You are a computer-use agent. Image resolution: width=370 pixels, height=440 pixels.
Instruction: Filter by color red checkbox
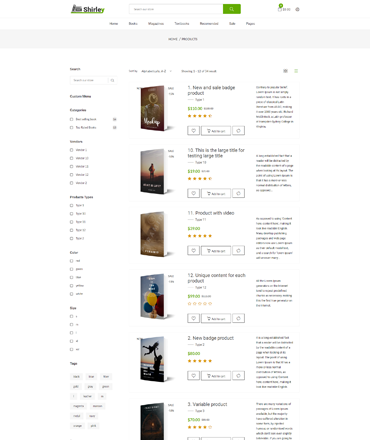point(71,261)
